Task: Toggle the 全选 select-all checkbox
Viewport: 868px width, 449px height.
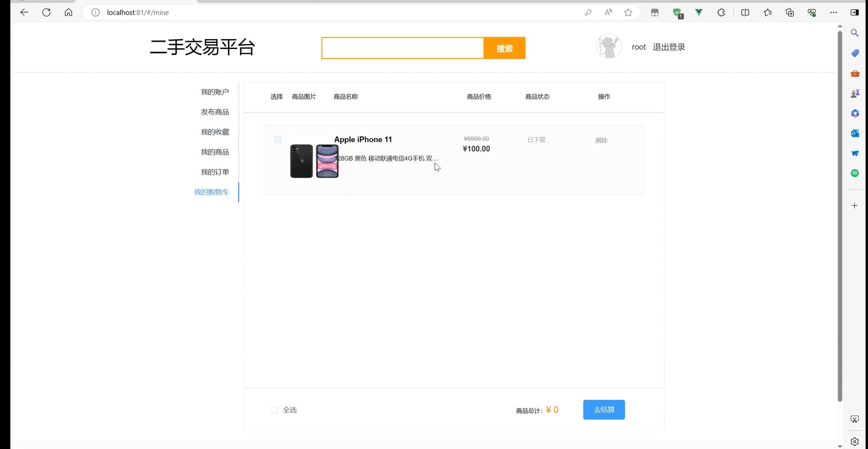Action: tap(274, 410)
